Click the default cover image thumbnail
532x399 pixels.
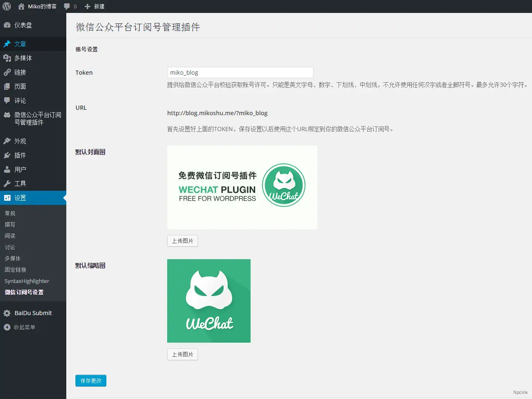pyautogui.click(x=242, y=187)
